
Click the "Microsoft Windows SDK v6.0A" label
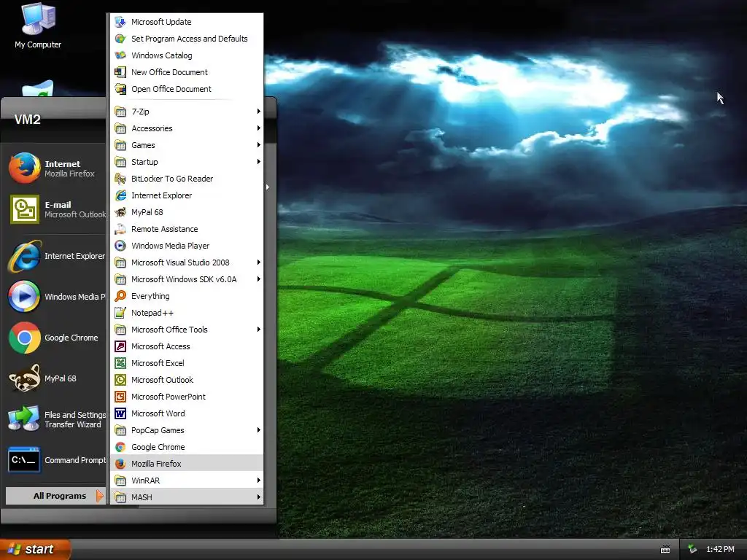(x=184, y=279)
